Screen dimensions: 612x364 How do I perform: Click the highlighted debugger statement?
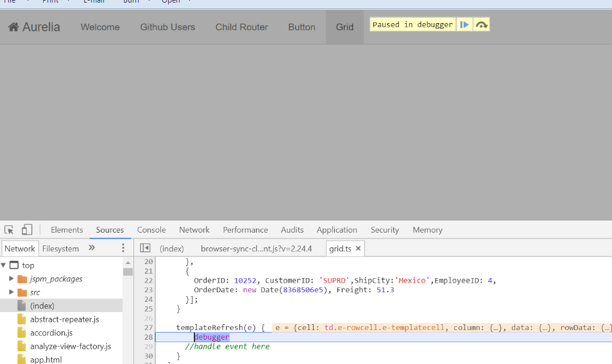point(212,336)
